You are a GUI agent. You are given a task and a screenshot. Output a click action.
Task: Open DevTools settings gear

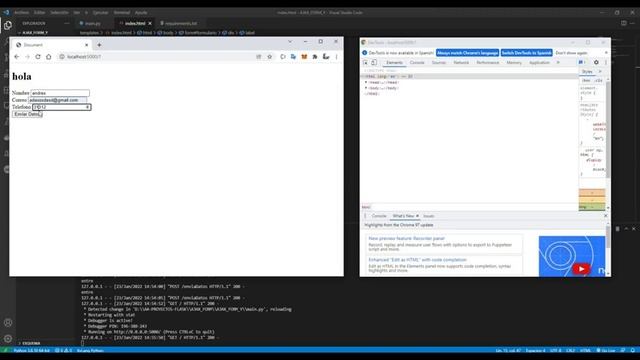(596, 62)
